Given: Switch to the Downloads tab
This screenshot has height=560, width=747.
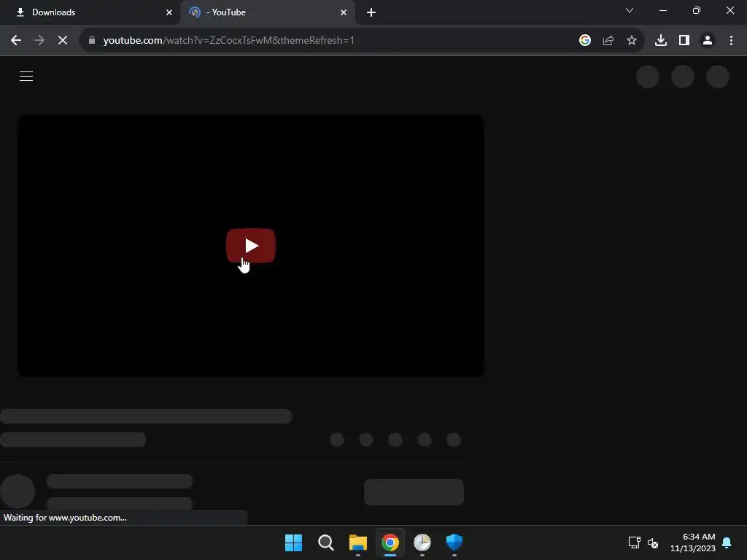Looking at the screenshot, I should [90, 12].
